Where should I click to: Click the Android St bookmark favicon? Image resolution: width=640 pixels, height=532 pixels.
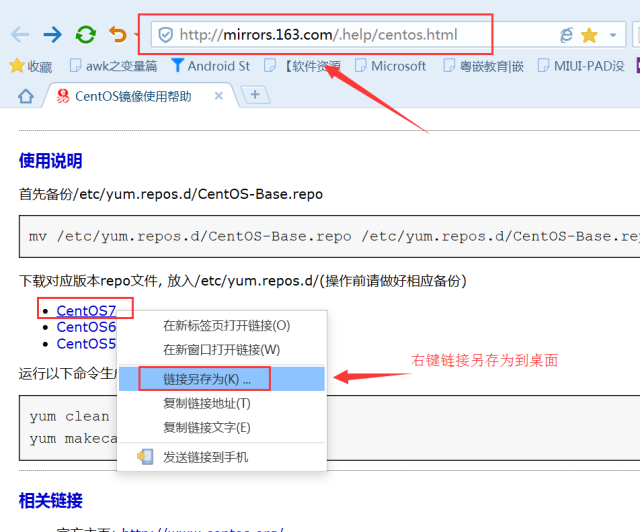point(178,65)
